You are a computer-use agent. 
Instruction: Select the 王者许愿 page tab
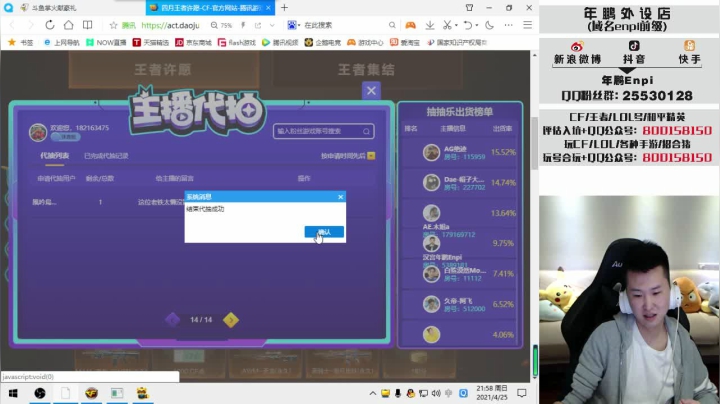coord(163,70)
